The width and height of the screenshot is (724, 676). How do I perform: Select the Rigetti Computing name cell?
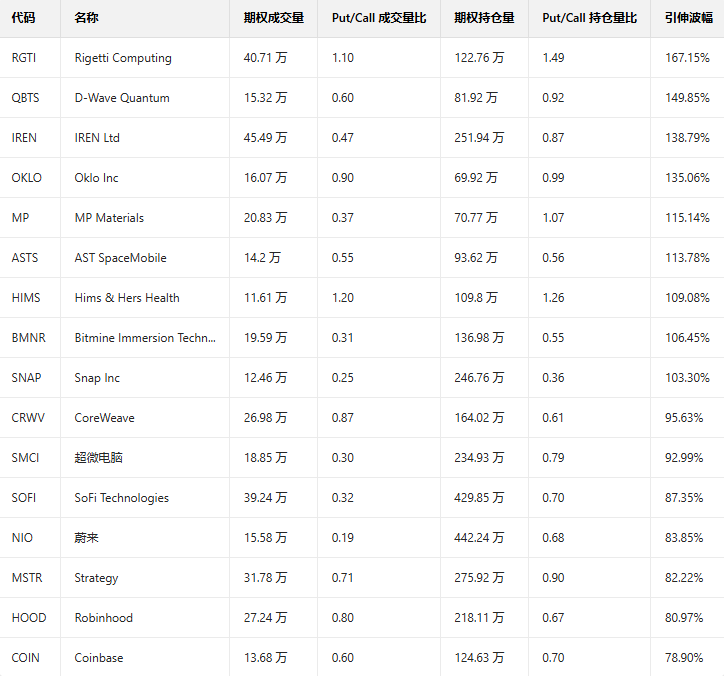[123, 58]
